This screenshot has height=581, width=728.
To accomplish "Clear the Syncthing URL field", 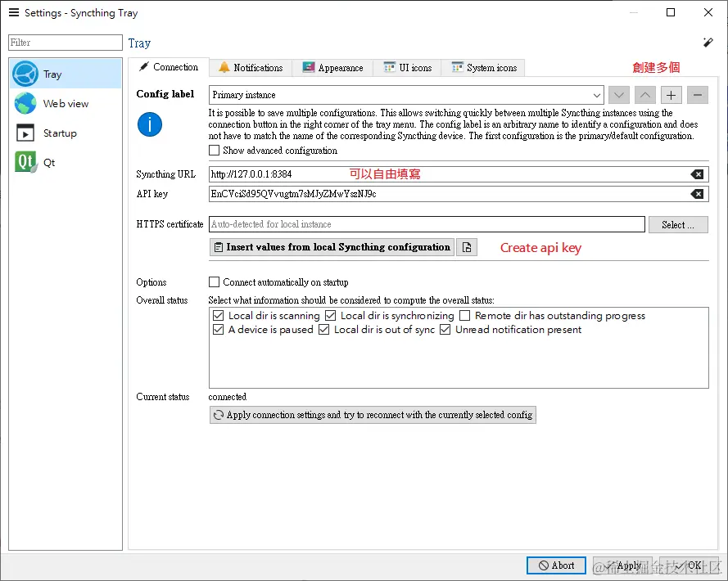I will coord(697,174).
